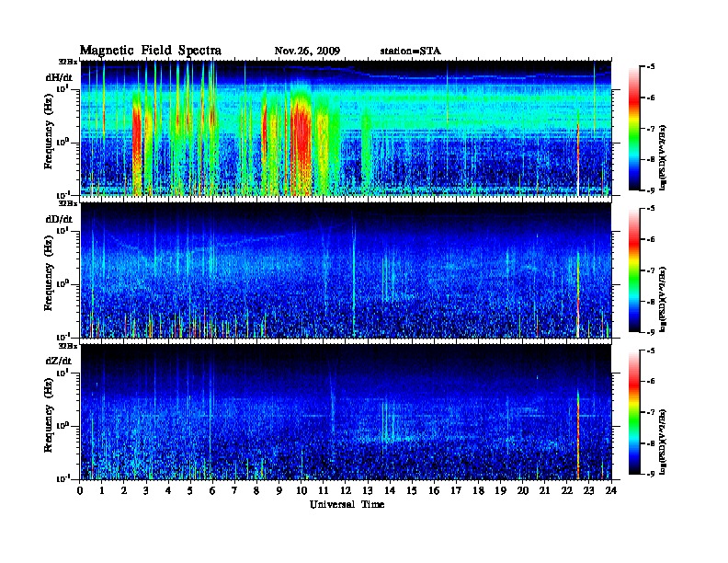Image resolution: width=728 pixels, height=563 pixels.
Task: Click the "22" hour tick label
Action: pos(566,490)
